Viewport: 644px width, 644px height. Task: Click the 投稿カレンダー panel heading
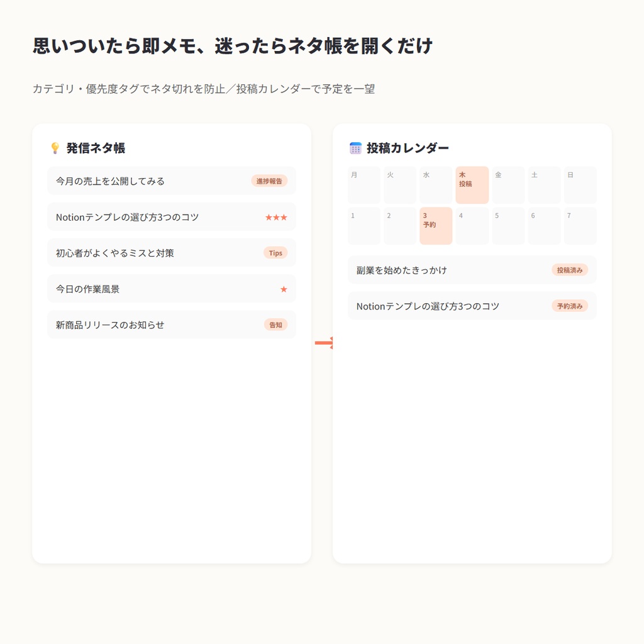(408, 148)
